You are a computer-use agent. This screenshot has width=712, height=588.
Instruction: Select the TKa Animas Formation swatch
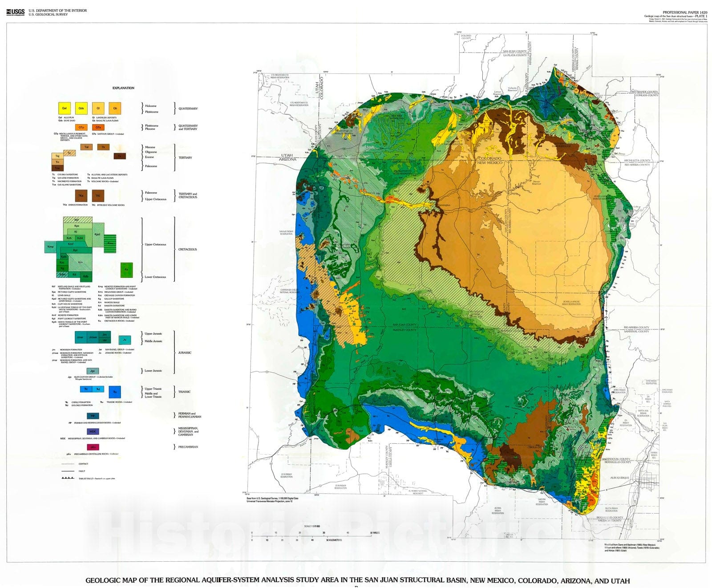[81, 195]
